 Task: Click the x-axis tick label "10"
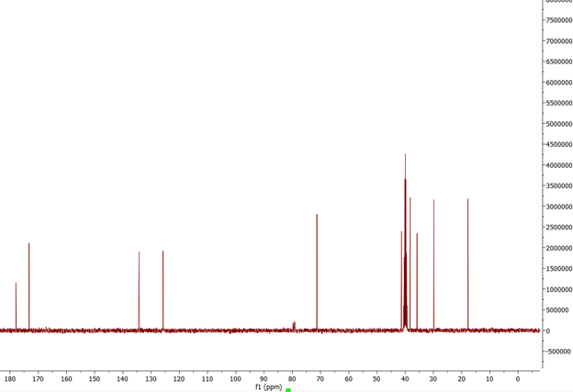click(x=489, y=379)
